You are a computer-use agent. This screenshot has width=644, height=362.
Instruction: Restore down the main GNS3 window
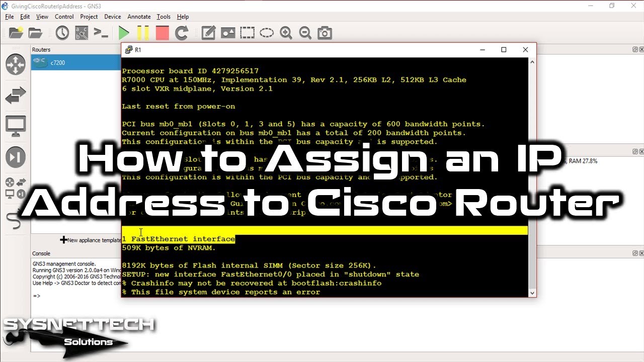tap(612, 6)
